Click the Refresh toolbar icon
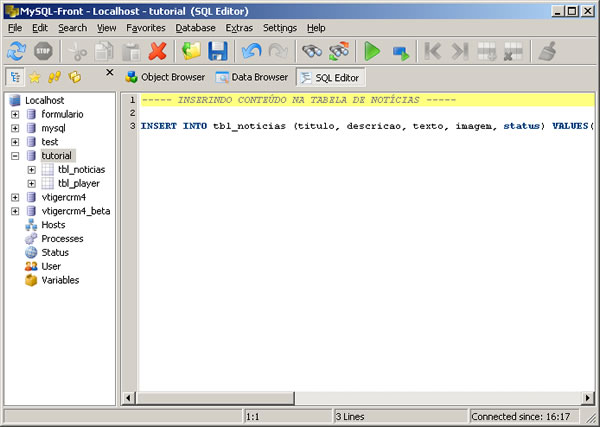 click(16, 51)
